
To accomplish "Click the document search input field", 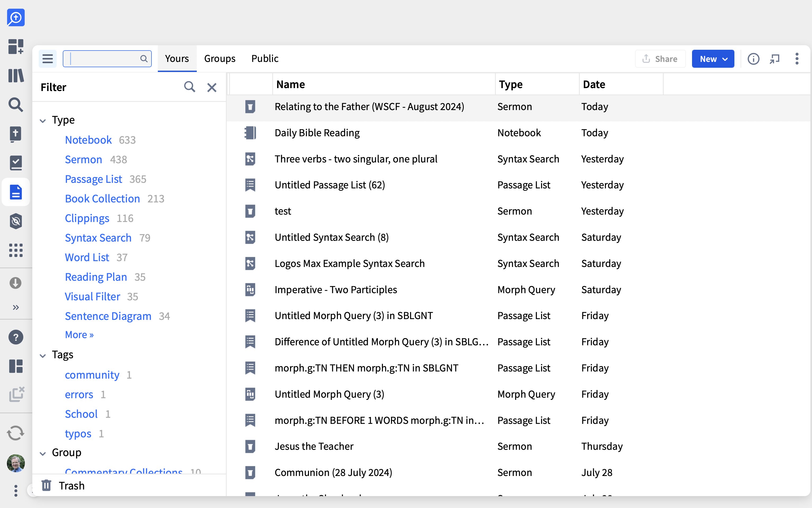I will (x=107, y=59).
